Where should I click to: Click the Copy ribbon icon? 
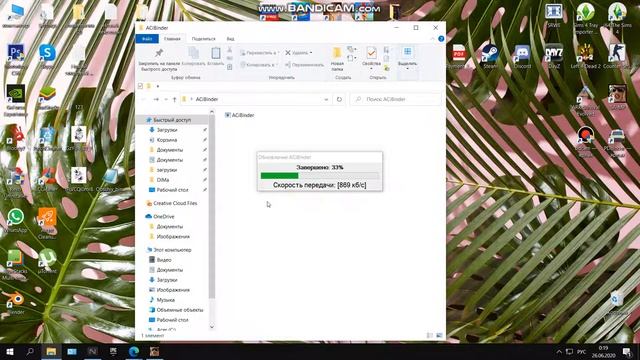193,56
